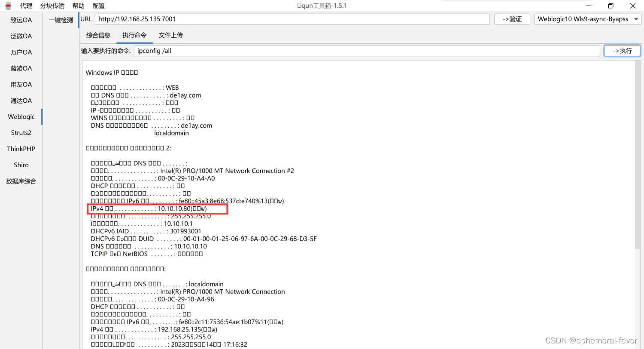Click the ->验证 button
This screenshot has width=644, height=349.
point(512,19)
